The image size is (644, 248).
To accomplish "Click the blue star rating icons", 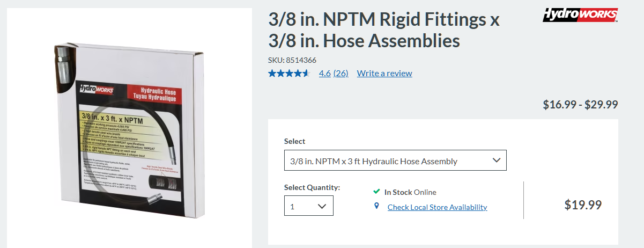I will tap(289, 73).
